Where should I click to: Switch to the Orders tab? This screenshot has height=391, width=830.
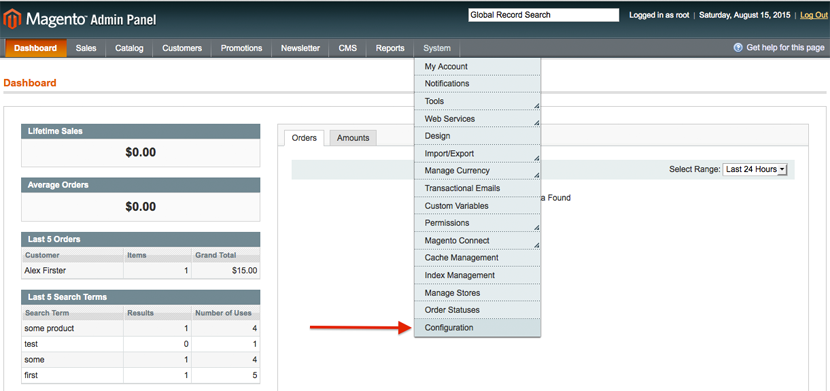point(304,138)
